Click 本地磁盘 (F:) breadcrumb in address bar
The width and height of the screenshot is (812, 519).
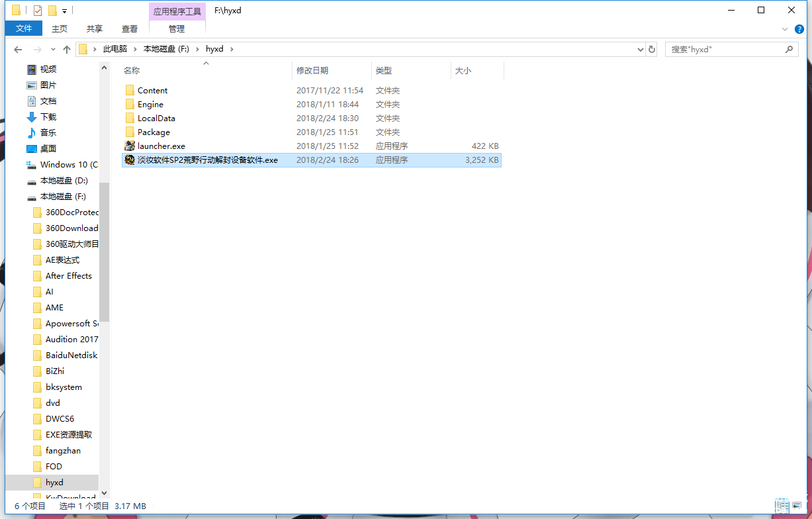(x=166, y=49)
